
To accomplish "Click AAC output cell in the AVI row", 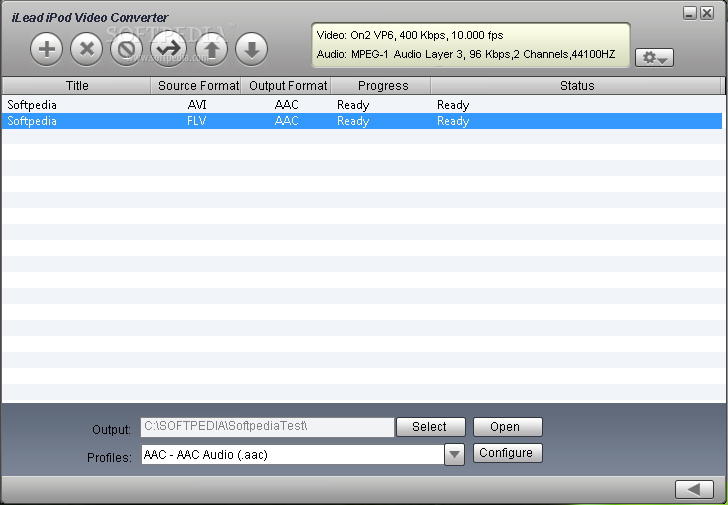I will [286, 105].
